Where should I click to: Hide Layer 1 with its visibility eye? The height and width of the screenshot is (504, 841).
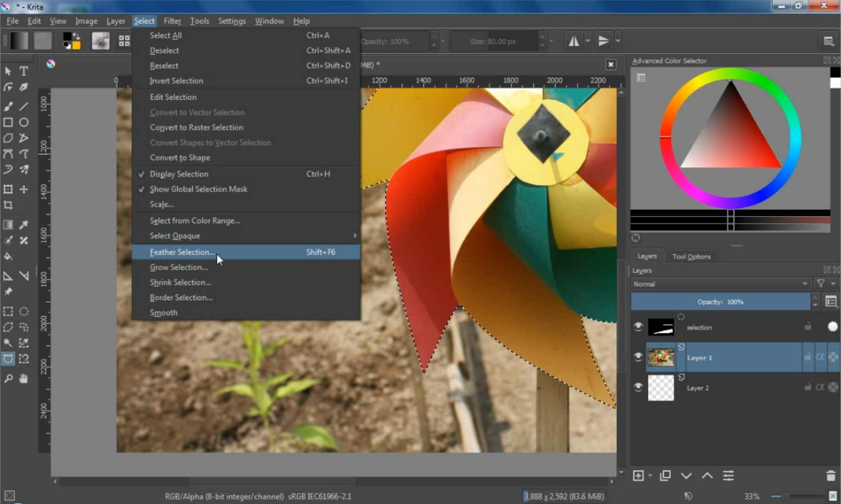[639, 357]
